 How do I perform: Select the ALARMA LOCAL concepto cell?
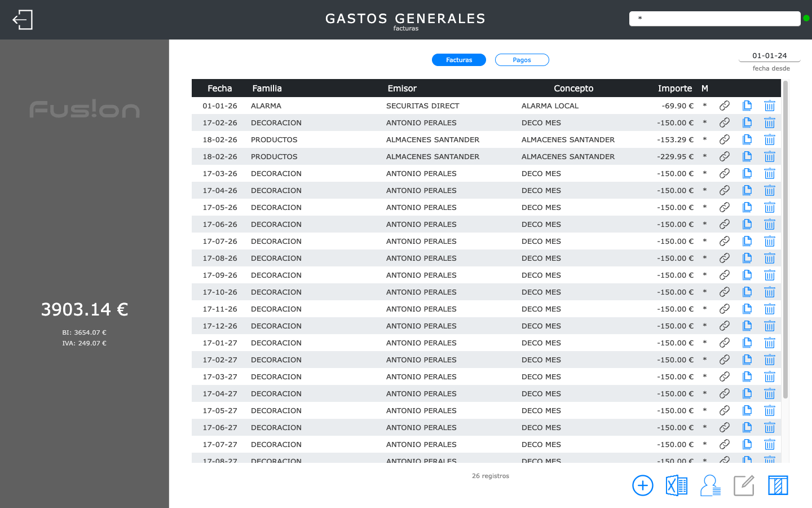pyautogui.click(x=550, y=106)
